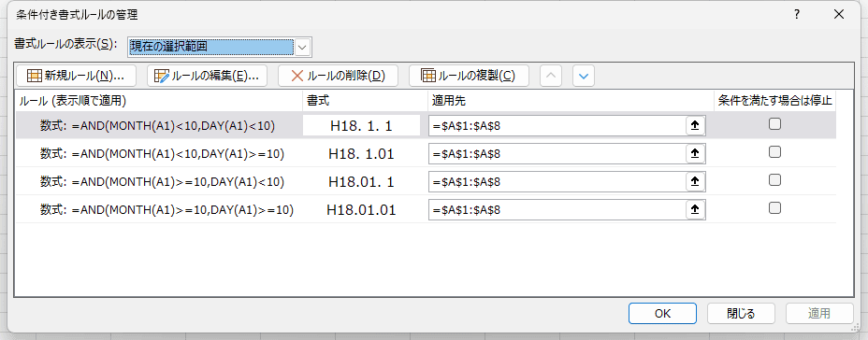Click the range picker icon on the third rule
868x340 pixels.
pyautogui.click(x=696, y=181)
